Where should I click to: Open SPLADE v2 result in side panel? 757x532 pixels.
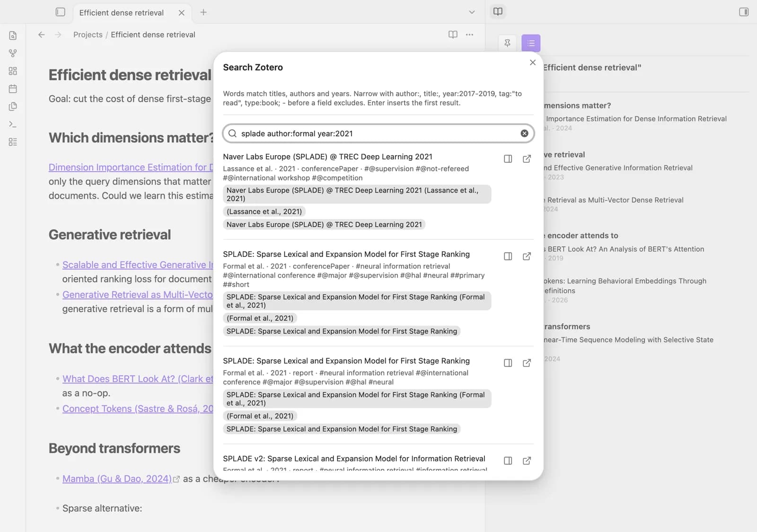click(508, 461)
